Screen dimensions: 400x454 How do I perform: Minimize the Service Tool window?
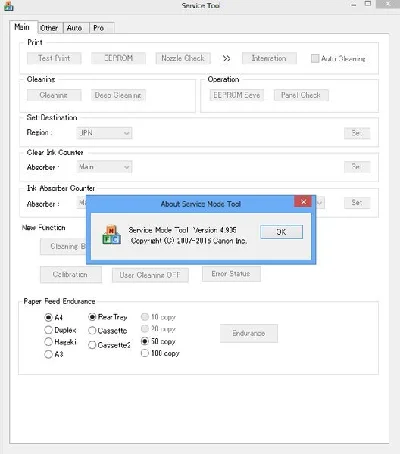(x=354, y=5)
